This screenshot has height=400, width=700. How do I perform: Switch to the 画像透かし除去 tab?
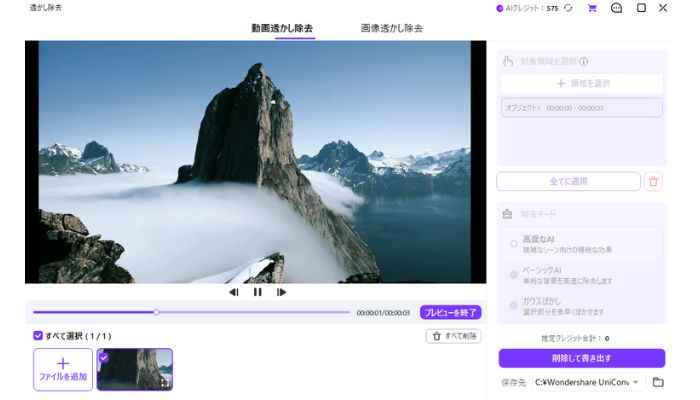(x=392, y=28)
